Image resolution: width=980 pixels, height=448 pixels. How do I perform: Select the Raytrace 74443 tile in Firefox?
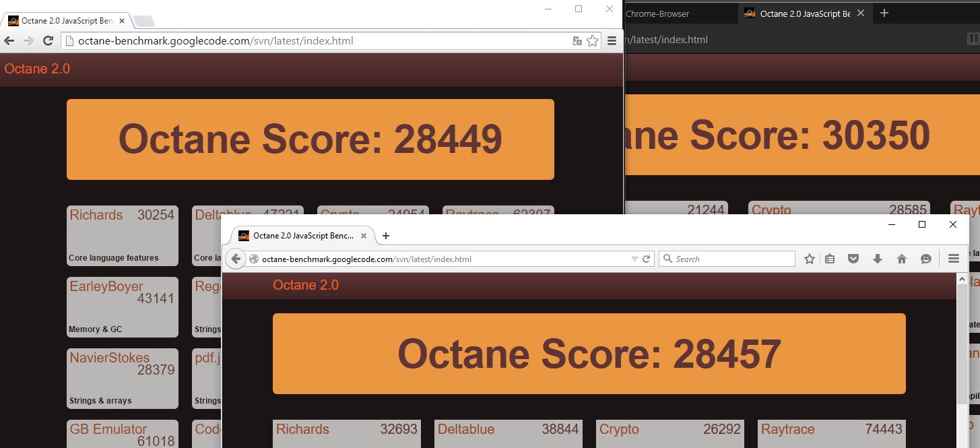832,434
